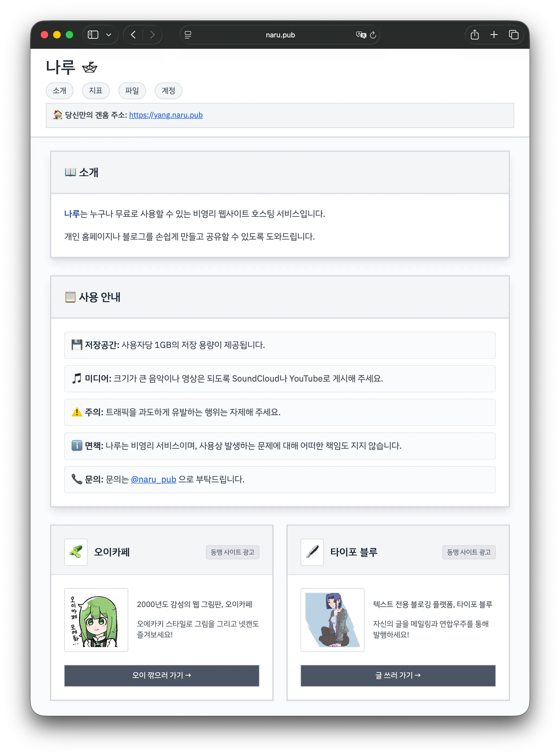Viewport: 560px width, 756px height.
Task: Click the green-haired 오이카페 thumbnail
Action: (96, 620)
